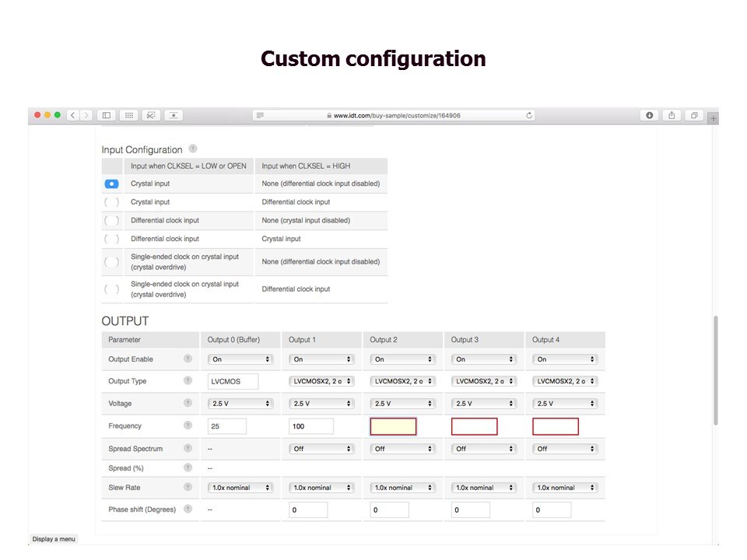Open the help icon next to Input Configuration

tap(192, 148)
